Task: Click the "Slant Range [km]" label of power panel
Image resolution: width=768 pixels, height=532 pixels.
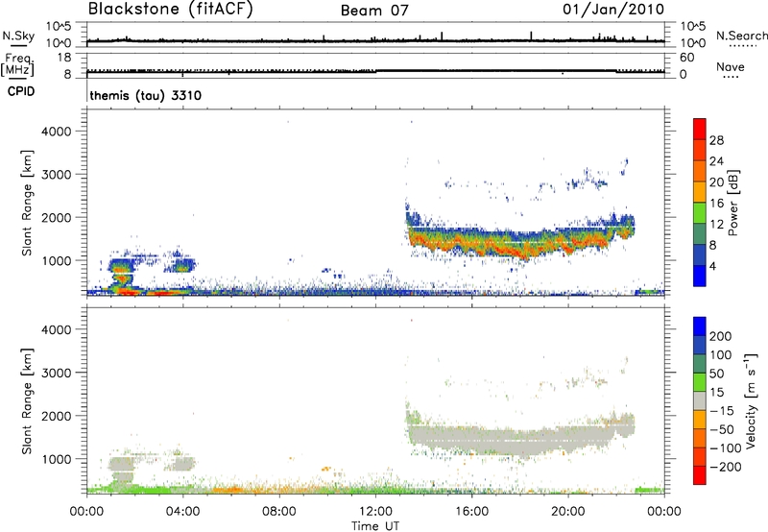Action: 27,203
